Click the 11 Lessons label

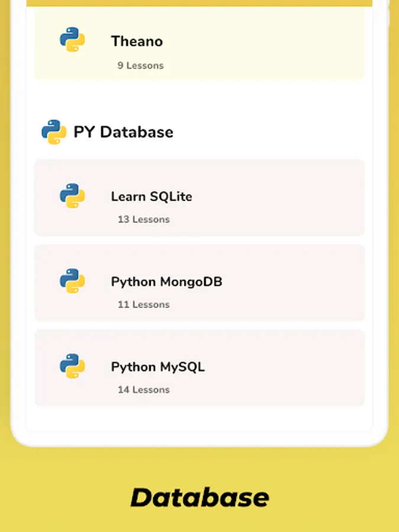tap(144, 304)
